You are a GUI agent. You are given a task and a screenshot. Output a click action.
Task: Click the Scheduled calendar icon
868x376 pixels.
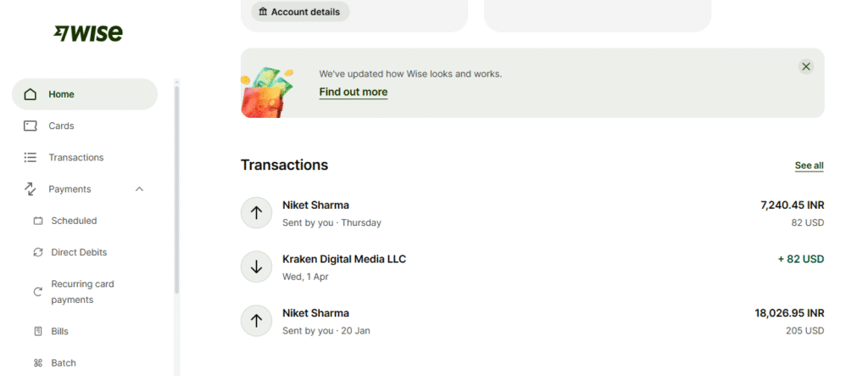pos(37,221)
